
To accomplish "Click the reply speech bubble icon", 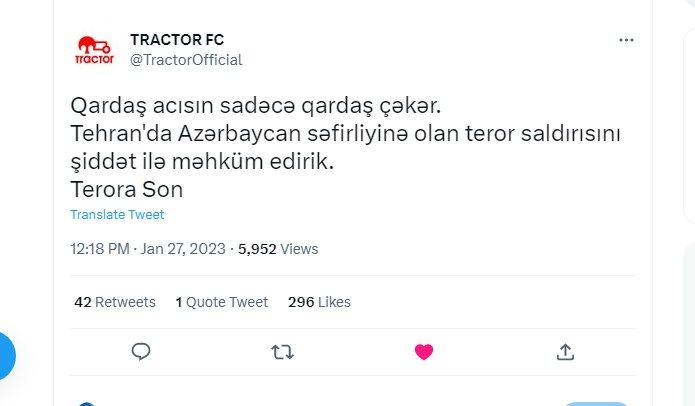I will tap(141, 351).
